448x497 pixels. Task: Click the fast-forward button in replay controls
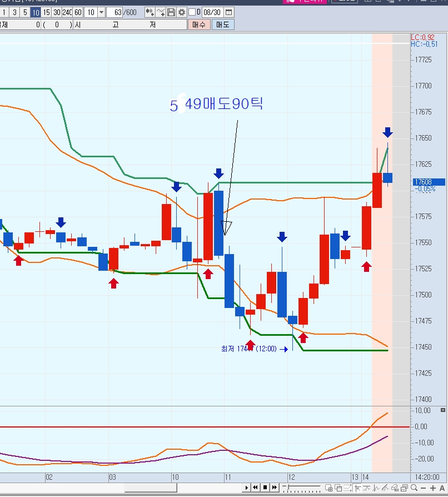pyautogui.click(x=275, y=488)
